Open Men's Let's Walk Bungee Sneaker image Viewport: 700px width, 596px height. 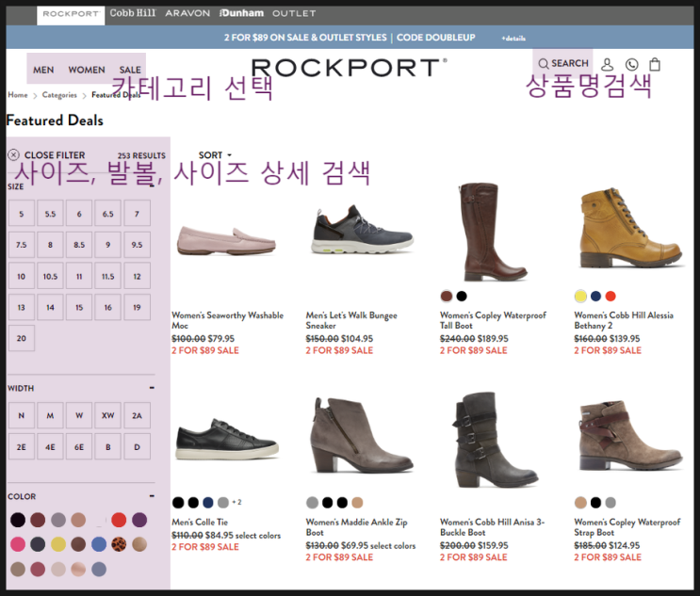click(362, 229)
